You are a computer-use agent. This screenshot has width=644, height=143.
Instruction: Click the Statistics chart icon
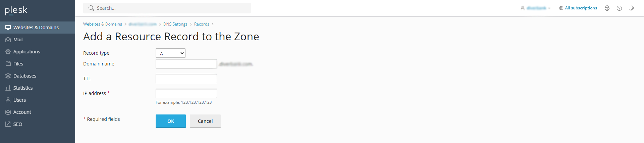tap(8, 88)
